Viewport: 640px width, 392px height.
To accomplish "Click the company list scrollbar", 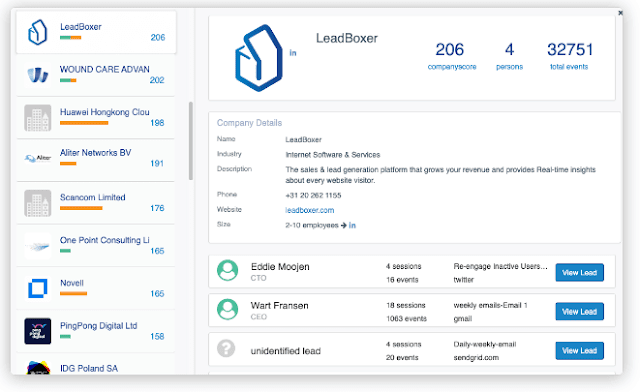I will pyautogui.click(x=191, y=141).
